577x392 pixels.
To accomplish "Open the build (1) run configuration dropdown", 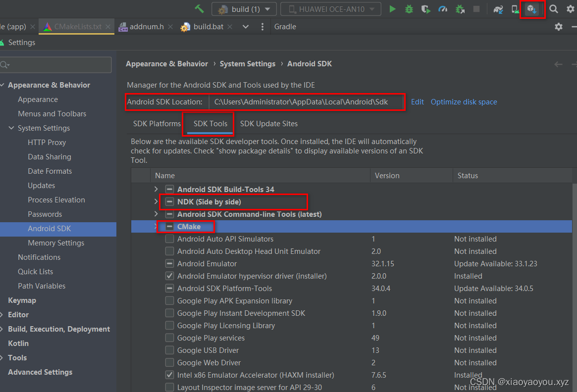I will click(244, 9).
